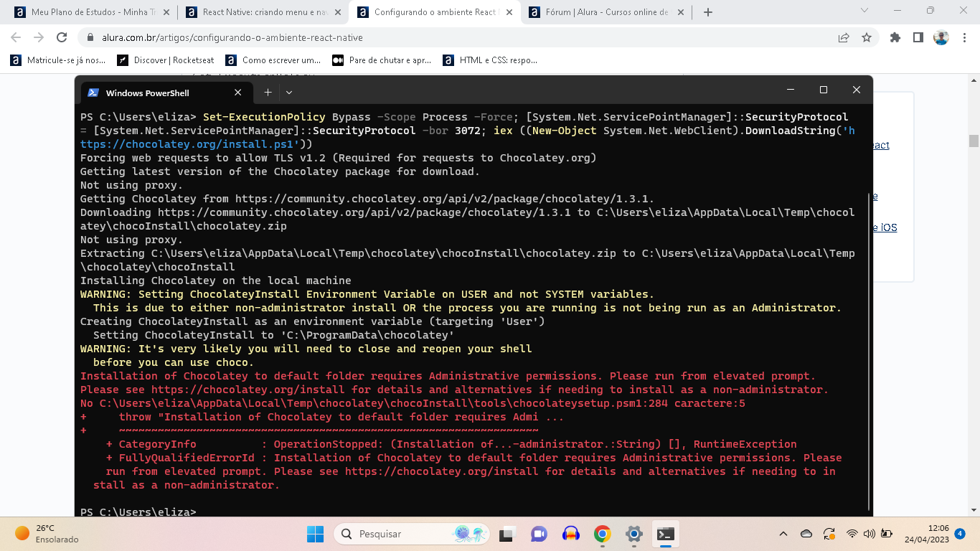Screen dimensions: 980x551
Task: Go back to the previous page in Chrome
Action: click(16, 37)
